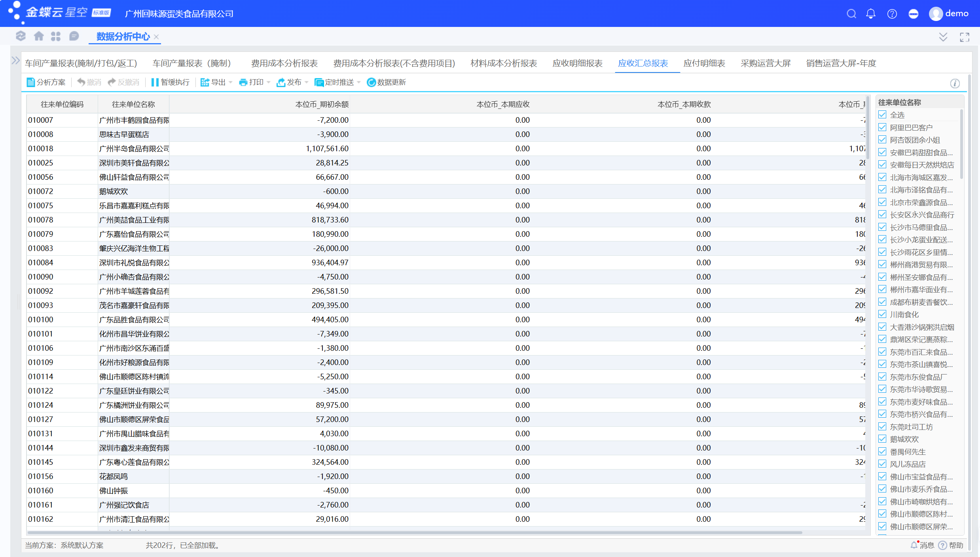Click the 打印 print icon

coord(243,82)
